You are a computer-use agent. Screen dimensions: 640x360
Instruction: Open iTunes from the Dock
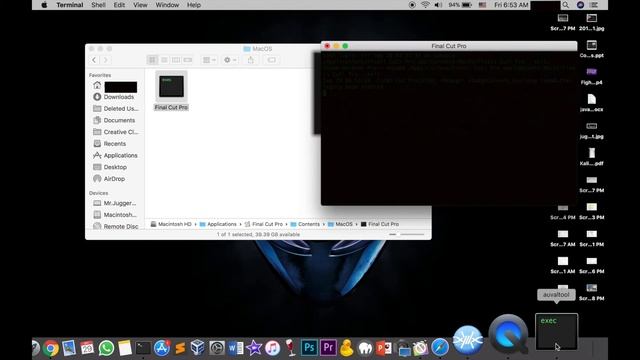point(272,348)
